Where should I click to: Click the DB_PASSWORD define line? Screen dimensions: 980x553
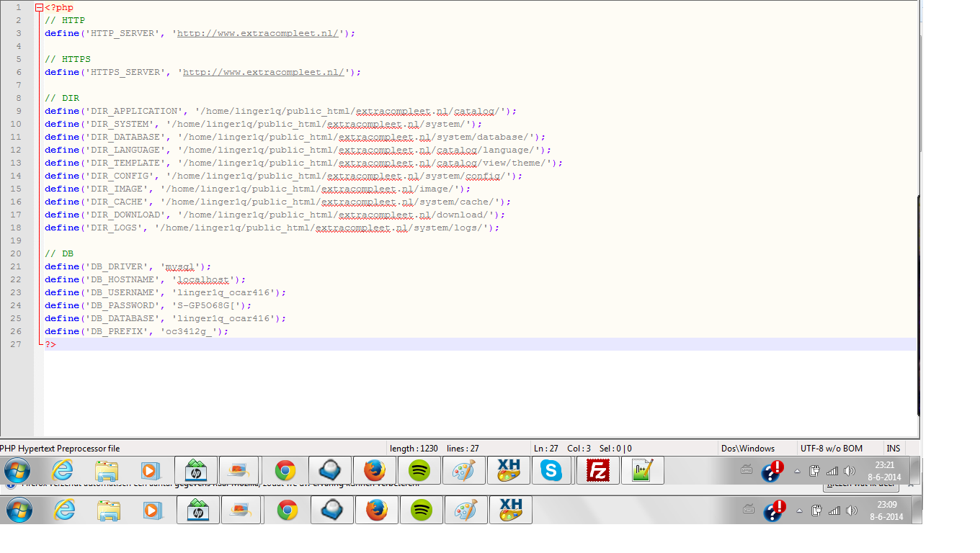tap(148, 305)
